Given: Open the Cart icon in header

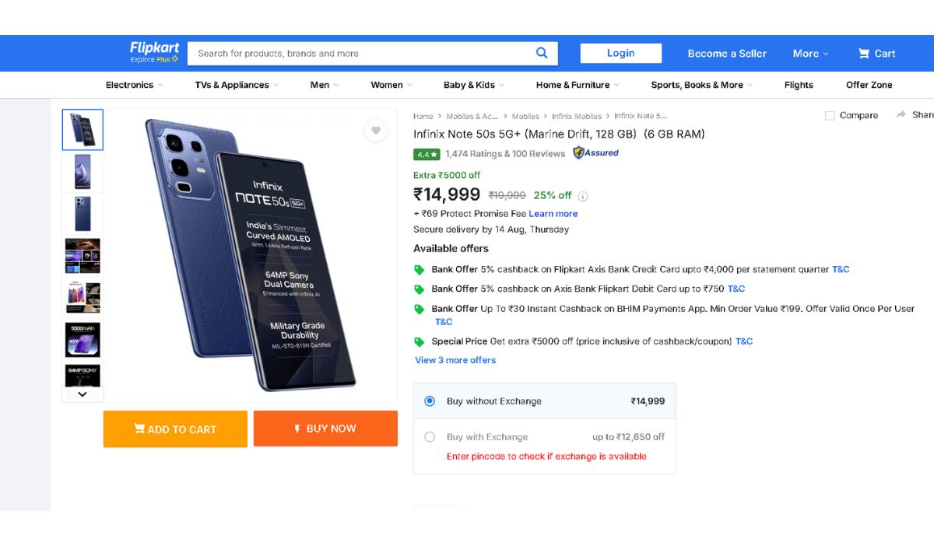Looking at the screenshot, I should [x=876, y=54].
